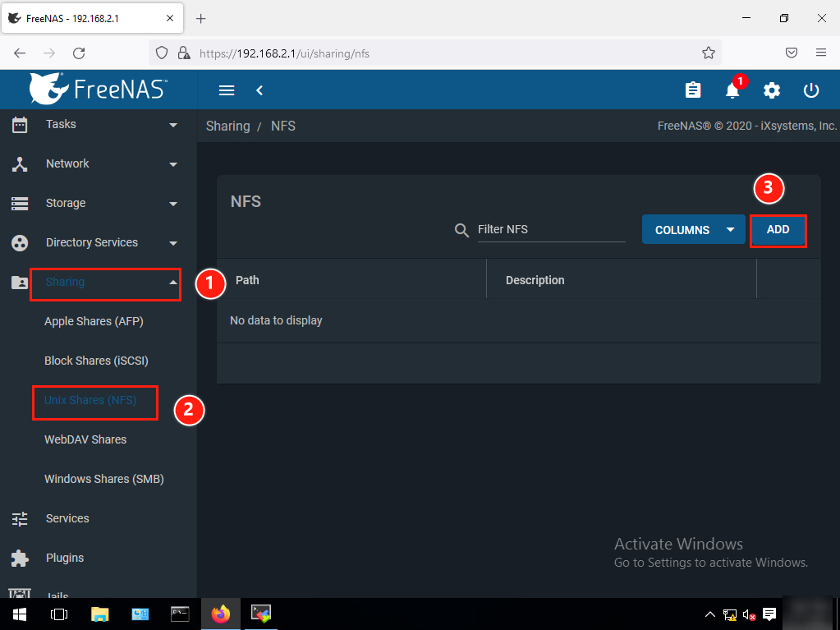
Task: Open the Pocket save icon
Action: (792, 53)
